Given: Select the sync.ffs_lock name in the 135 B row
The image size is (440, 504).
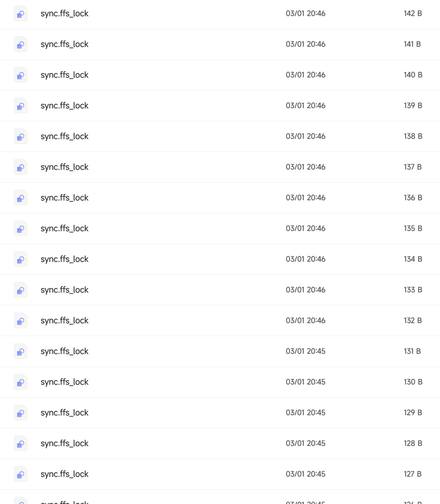Looking at the screenshot, I should tap(64, 229).
